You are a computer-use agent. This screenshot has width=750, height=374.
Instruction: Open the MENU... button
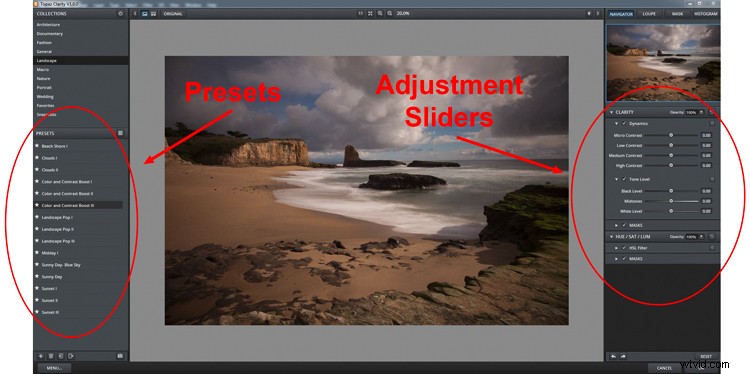[x=55, y=368]
